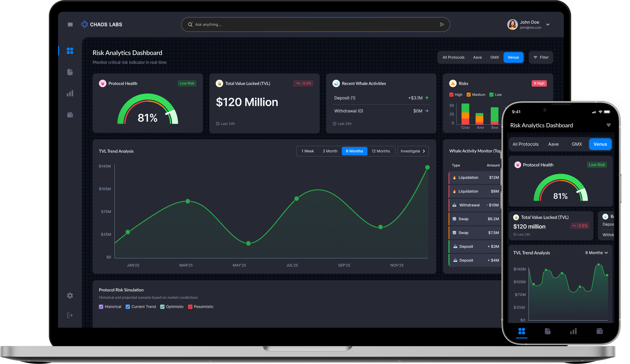This screenshot has width=630, height=364.
Task: Toggle the Medium risk checkbox
Action: 469,95
